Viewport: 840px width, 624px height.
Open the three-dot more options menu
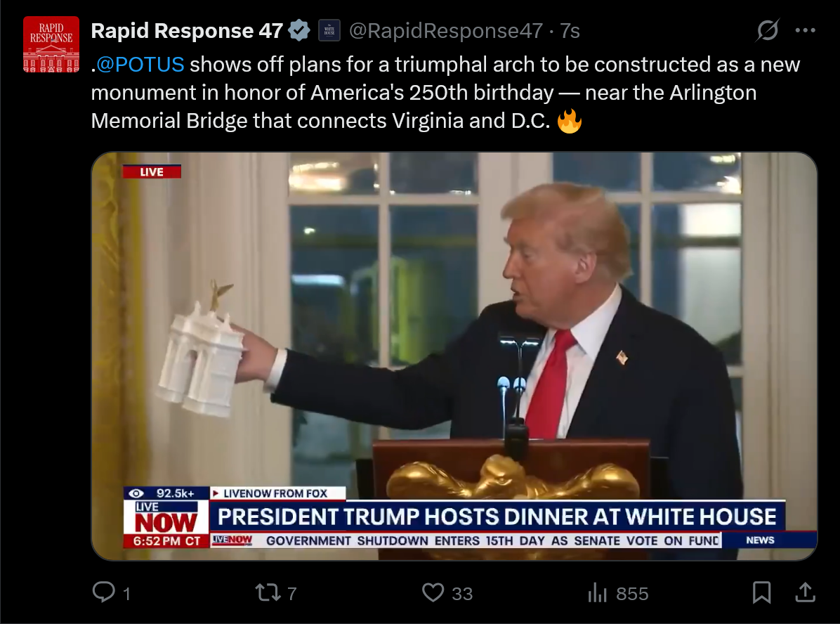(x=805, y=30)
